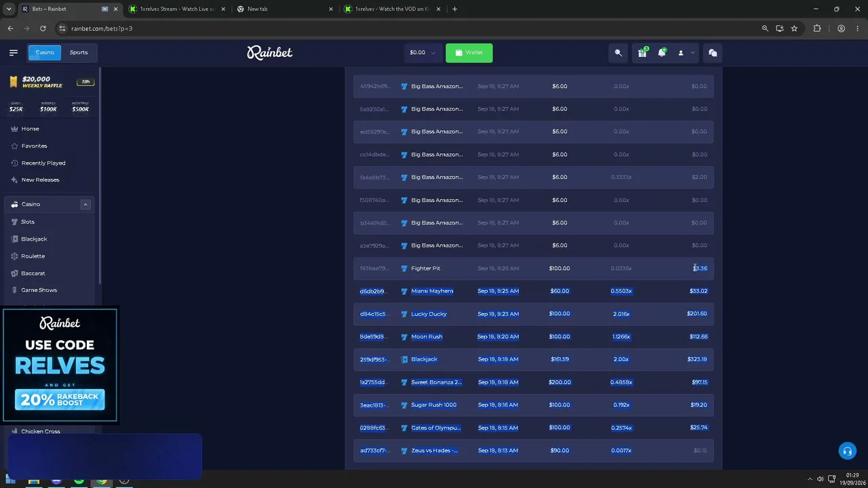Go to the Rainbet logo homepage
The image size is (868, 488).
click(270, 52)
